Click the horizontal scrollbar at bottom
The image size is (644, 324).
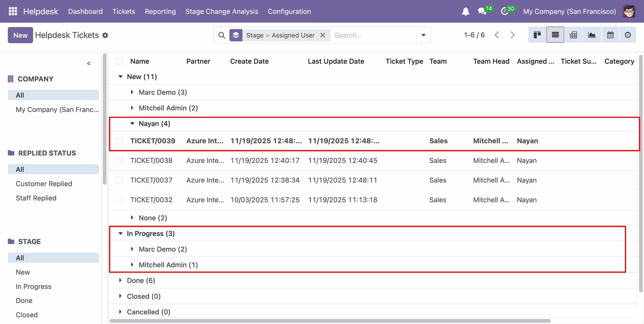point(330,321)
